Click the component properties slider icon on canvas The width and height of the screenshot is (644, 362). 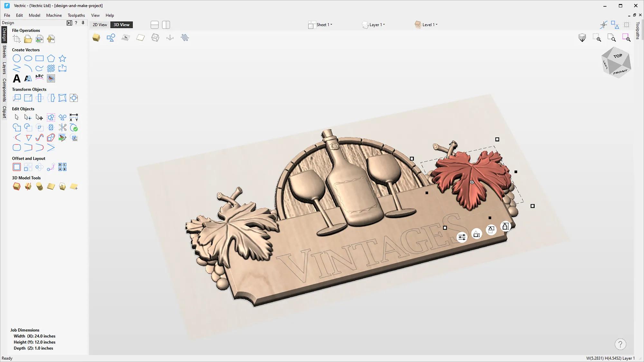tap(462, 237)
